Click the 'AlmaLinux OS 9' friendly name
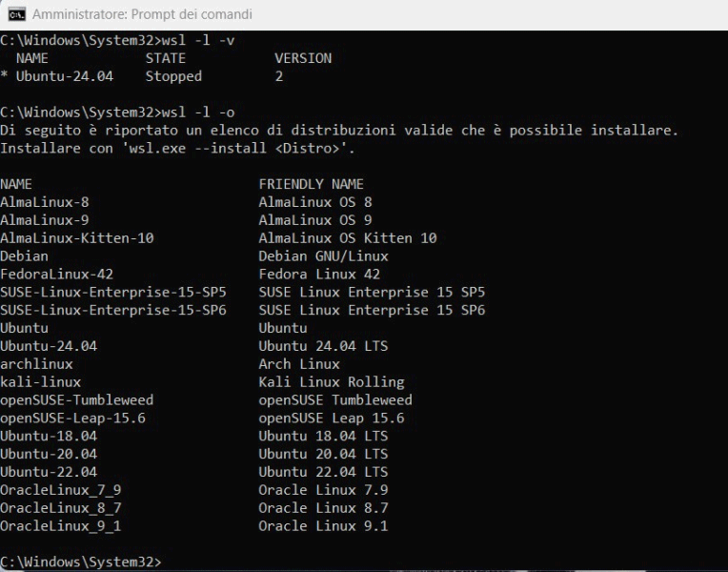728x572 pixels. [x=315, y=220]
